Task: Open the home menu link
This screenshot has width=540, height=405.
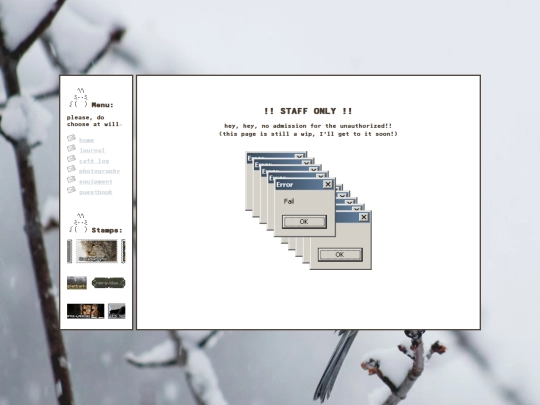Action: pyautogui.click(x=86, y=140)
